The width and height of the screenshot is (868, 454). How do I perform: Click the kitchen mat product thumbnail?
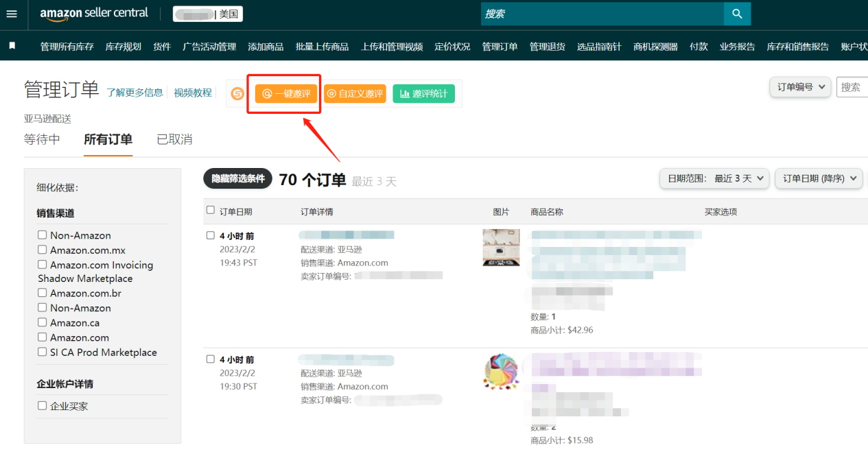tap(501, 248)
